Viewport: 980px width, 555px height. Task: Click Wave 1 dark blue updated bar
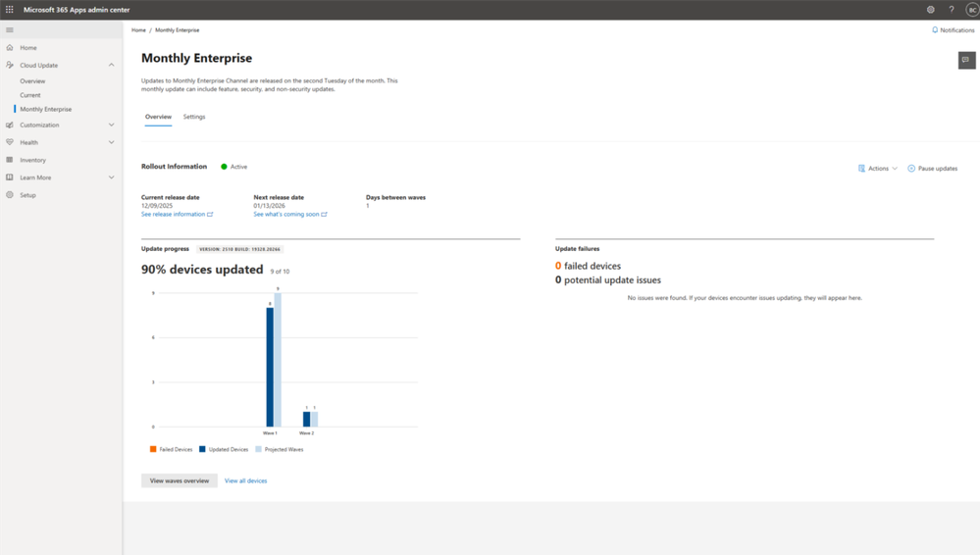point(270,367)
